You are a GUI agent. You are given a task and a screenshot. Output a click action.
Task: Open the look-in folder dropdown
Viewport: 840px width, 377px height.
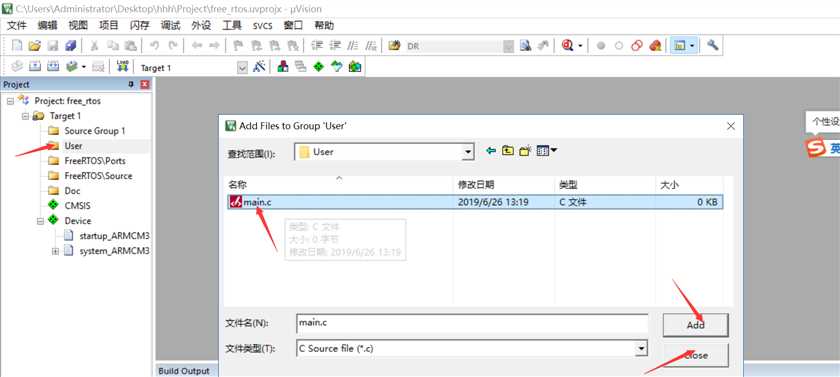[x=468, y=153]
